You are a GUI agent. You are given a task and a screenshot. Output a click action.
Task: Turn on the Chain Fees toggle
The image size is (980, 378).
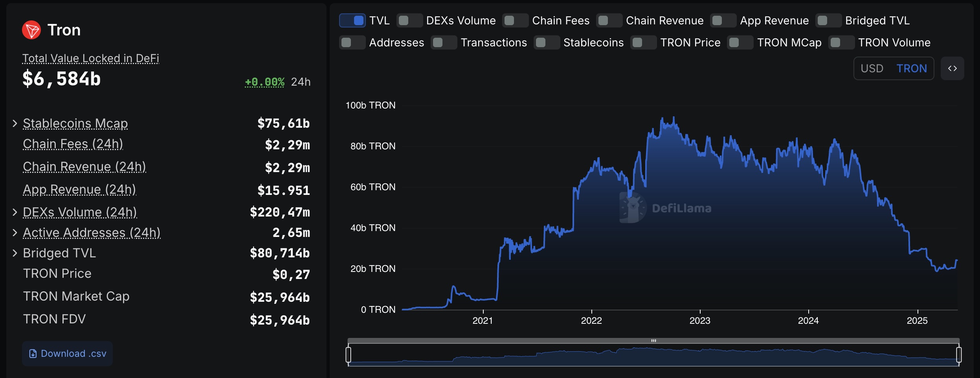click(515, 20)
